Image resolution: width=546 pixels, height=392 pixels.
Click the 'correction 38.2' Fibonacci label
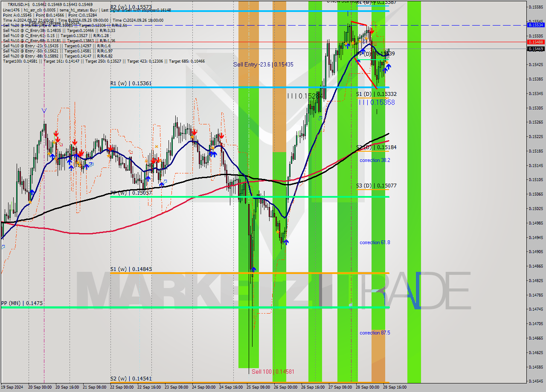375,160
